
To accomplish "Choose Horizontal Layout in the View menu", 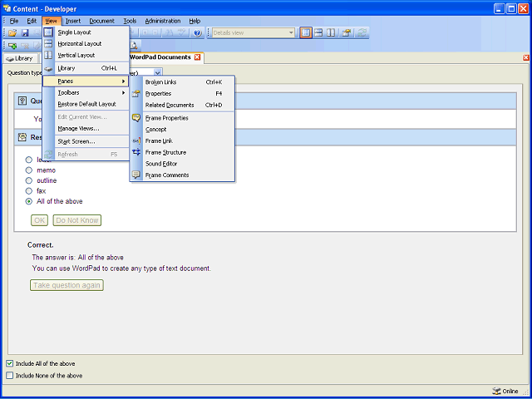I will pyautogui.click(x=86, y=43).
